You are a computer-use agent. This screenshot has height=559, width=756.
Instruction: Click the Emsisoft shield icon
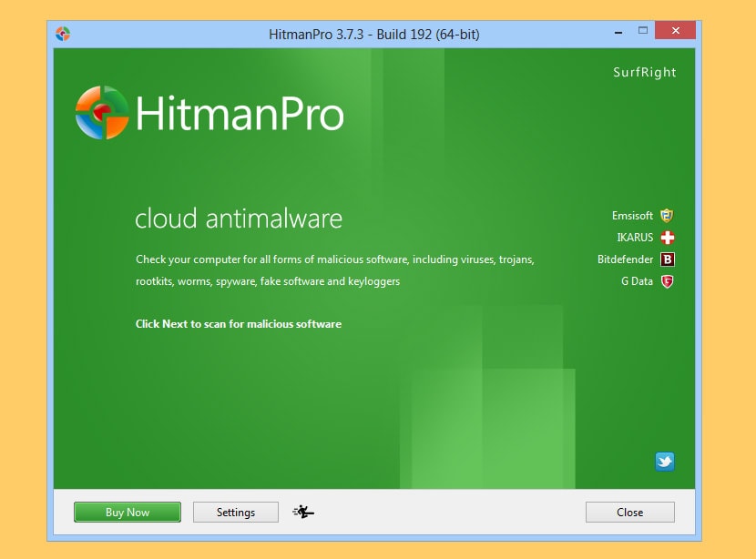pos(667,216)
